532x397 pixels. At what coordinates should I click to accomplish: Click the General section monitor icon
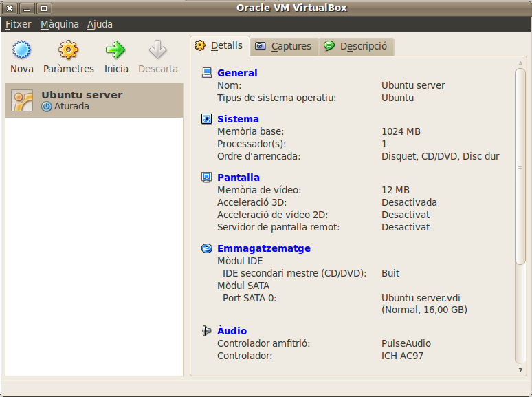(x=207, y=73)
